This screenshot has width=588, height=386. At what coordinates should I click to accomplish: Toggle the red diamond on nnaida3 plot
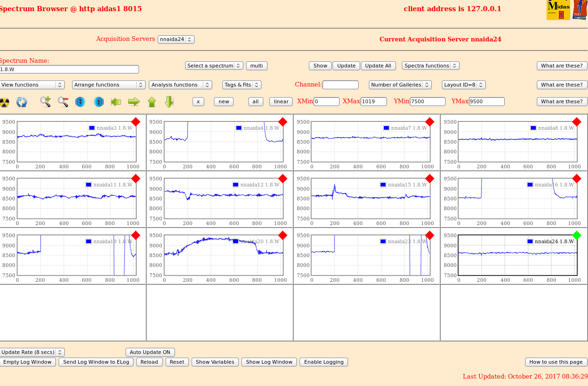click(x=135, y=122)
